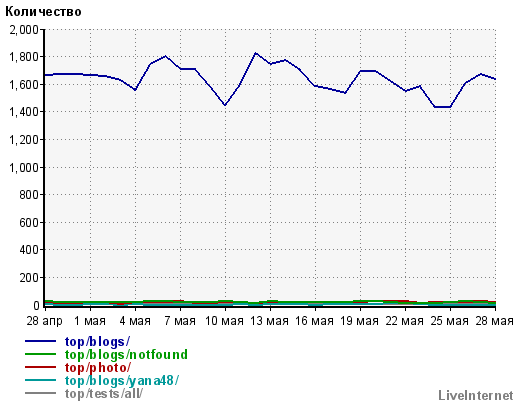This screenshot has height=405, width=520.
Task: Click the red line swatch for top/photo/
Action: tap(40, 367)
